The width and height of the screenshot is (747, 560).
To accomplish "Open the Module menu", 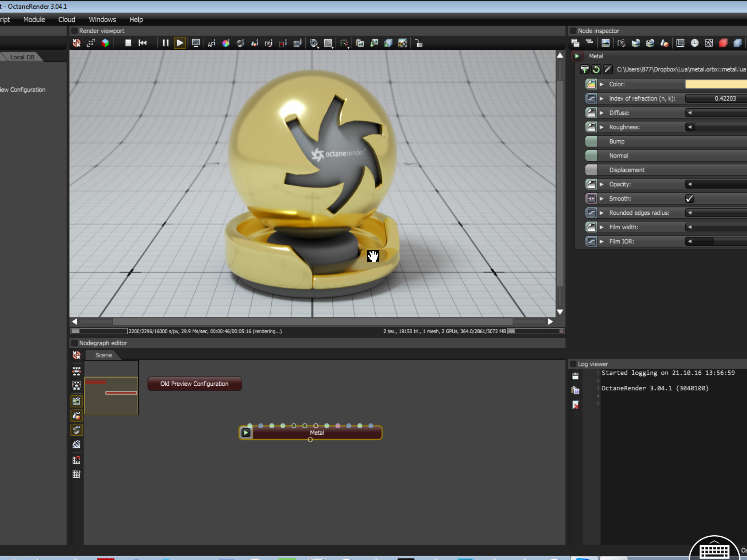I will pos(34,19).
